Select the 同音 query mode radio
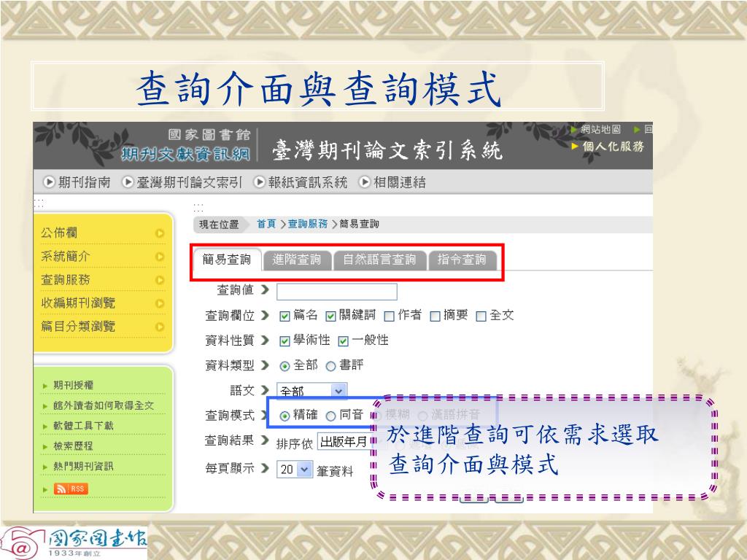The width and height of the screenshot is (747, 560). (330, 416)
